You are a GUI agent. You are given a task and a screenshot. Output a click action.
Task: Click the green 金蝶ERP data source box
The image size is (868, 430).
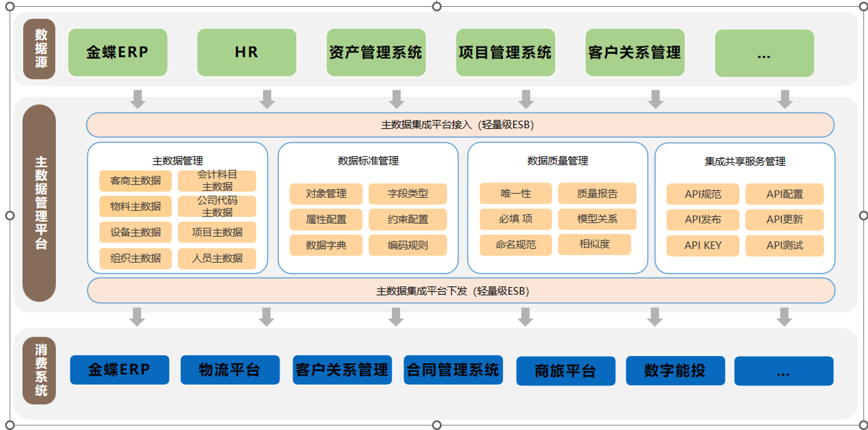coord(118,53)
